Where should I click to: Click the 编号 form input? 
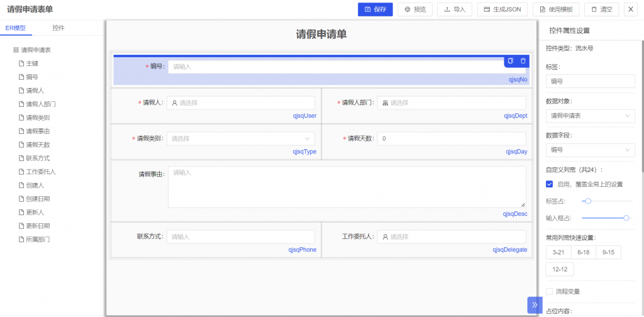click(347, 67)
